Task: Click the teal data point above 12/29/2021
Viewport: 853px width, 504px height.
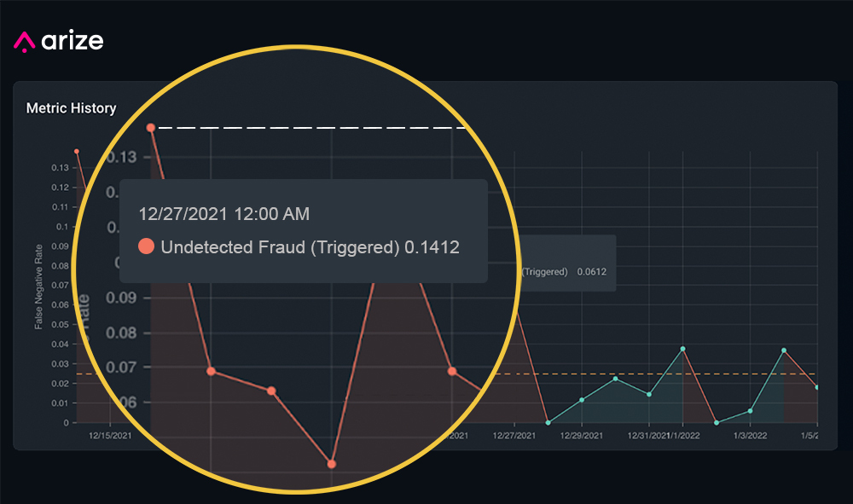Action: tap(582, 400)
